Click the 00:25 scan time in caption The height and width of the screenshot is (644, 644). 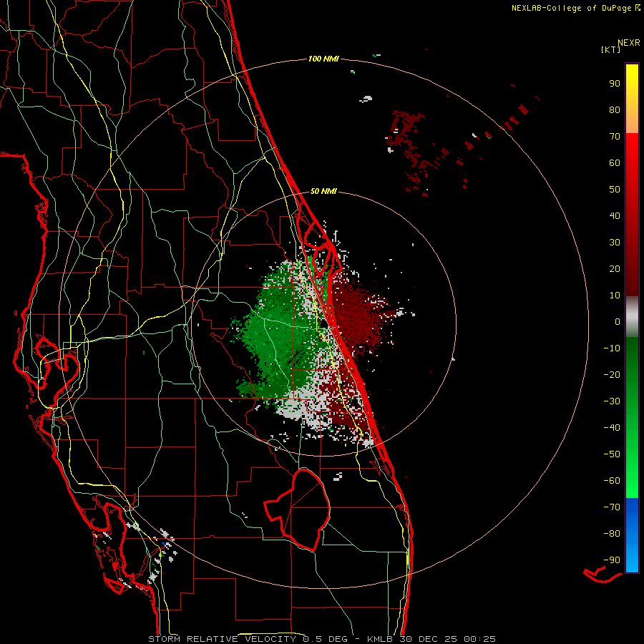tap(479, 639)
